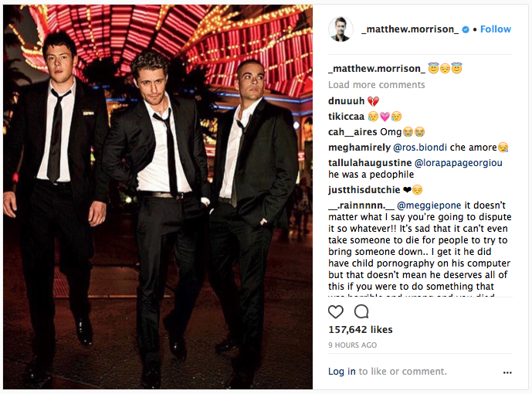Expand Load more comments
Viewport: 532px width, 394px height.
pos(376,84)
